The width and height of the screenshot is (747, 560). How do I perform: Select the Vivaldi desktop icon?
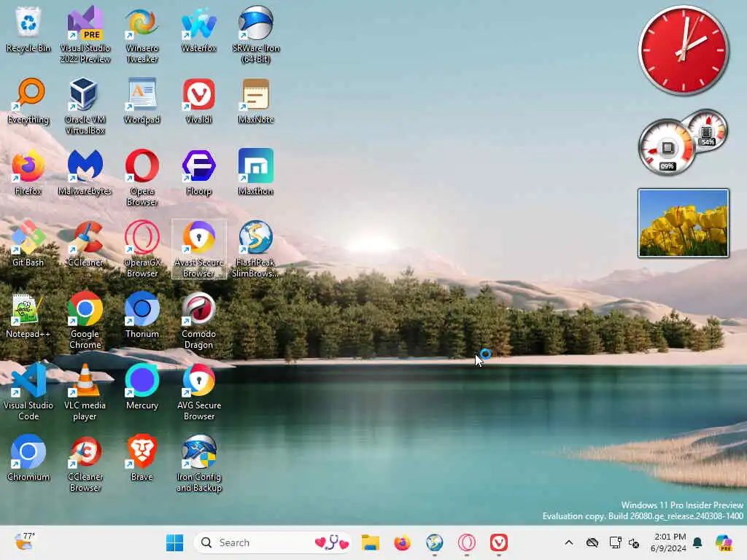click(x=198, y=101)
